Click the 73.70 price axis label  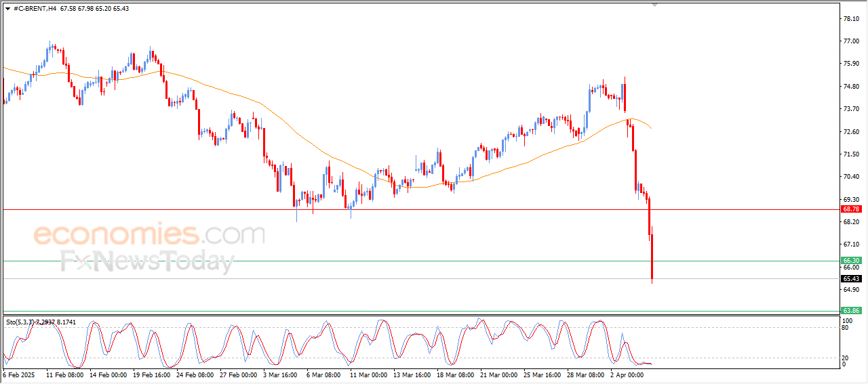tap(851, 109)
